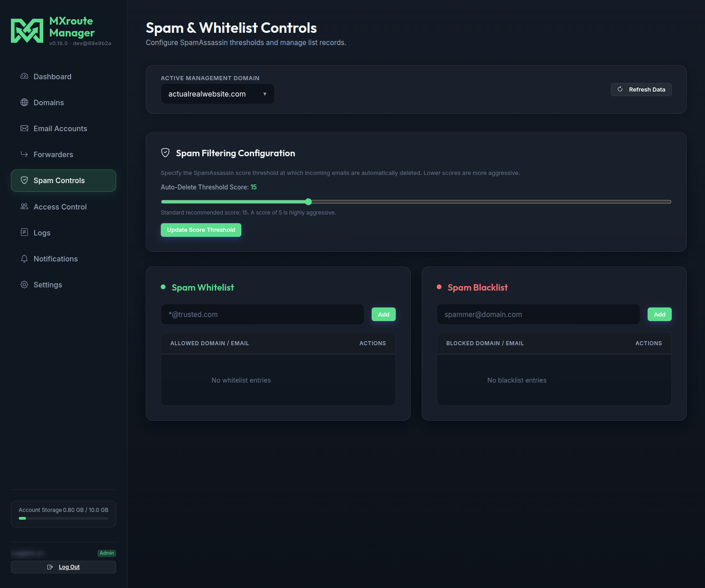Navigate to Forwarders
The height and width of the screenshot is (588, 705).
[63, 154]
